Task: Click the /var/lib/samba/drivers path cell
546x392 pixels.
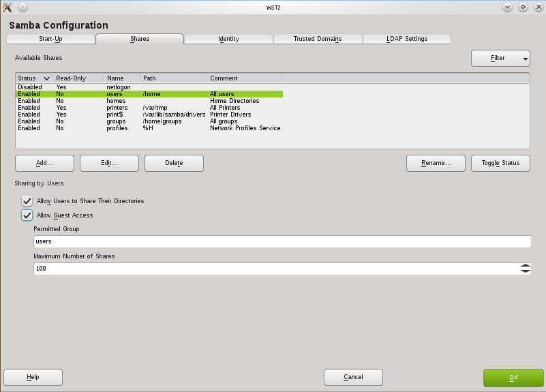Action: click(x=174, y=115)
